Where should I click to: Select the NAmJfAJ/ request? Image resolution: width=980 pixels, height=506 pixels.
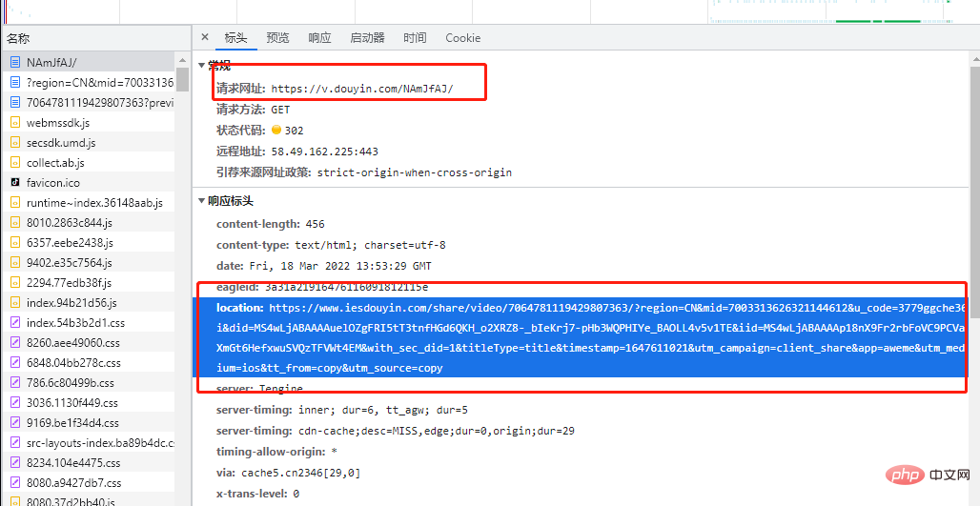coord(88,63)
